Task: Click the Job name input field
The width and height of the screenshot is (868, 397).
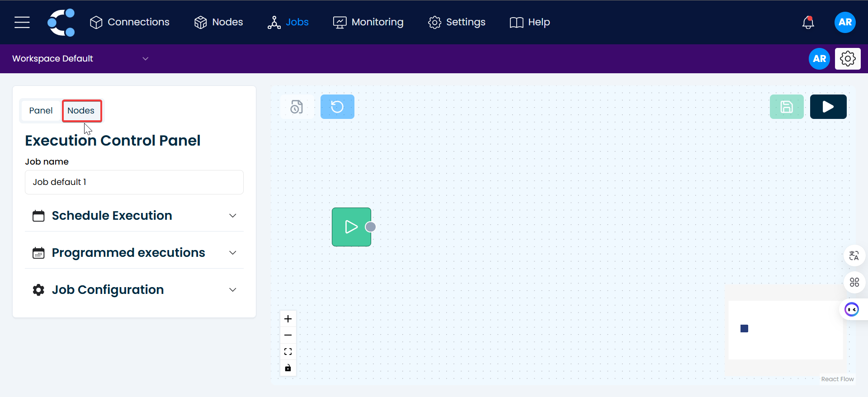Action: (x=134, y=182)
